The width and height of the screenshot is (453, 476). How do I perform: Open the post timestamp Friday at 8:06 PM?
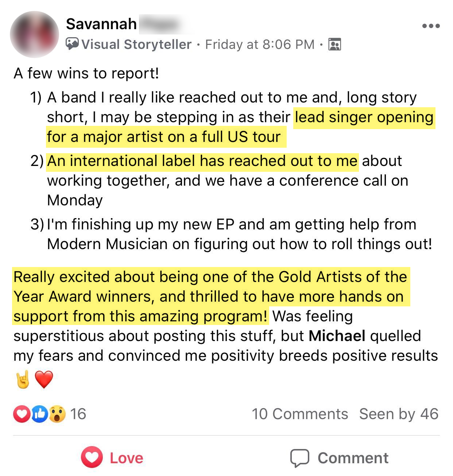[260, 44]
